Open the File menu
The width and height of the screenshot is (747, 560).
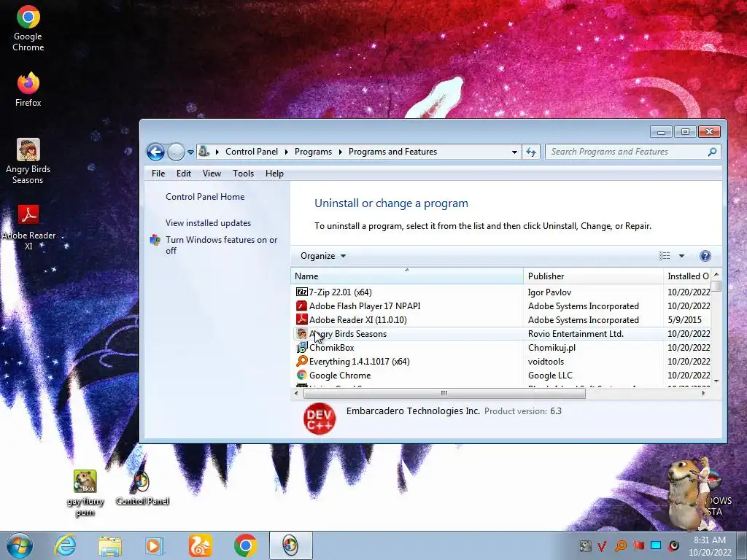(x=158, y=174)
